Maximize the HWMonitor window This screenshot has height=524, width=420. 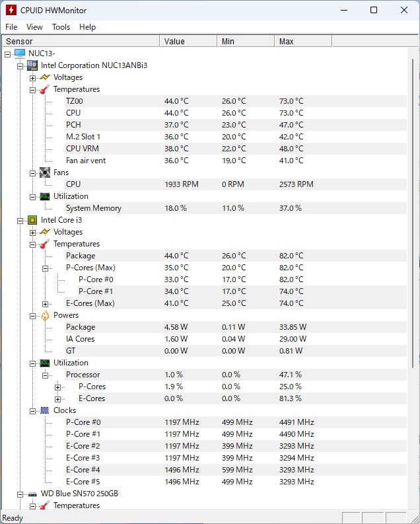(x=374, y=10)
